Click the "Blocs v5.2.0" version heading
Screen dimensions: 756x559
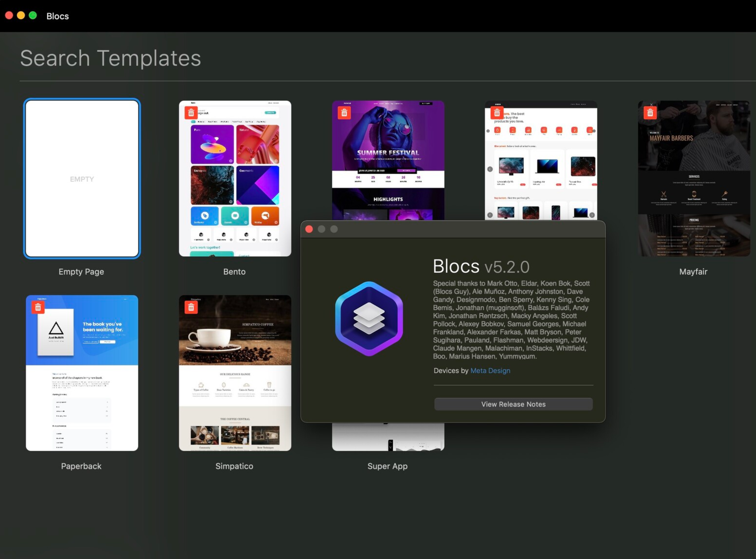click(x=481, y=267)
